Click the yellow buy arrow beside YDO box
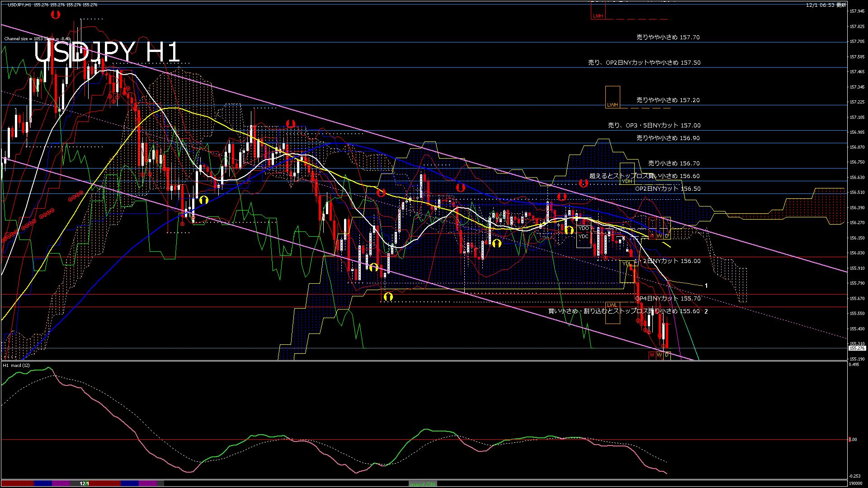The width and height of the screenshot is (868, 488). click(570, 230)
